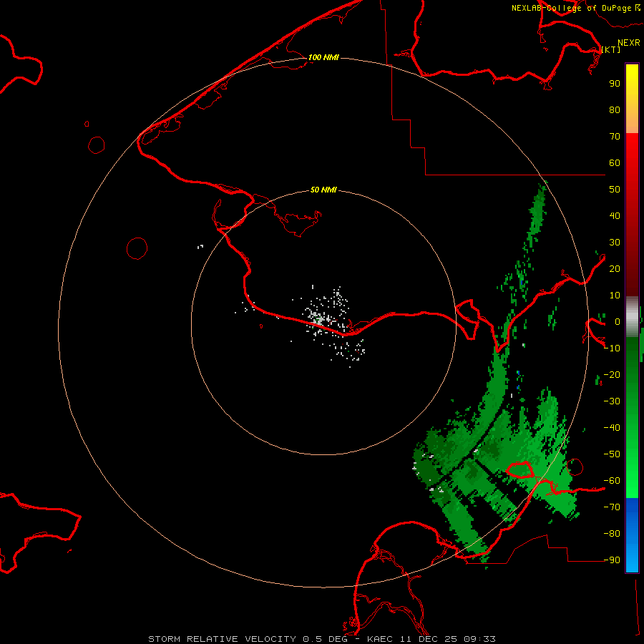
Task: Click the -70 value on color scale
Action: pyautogui.click(x=612, y=507)
